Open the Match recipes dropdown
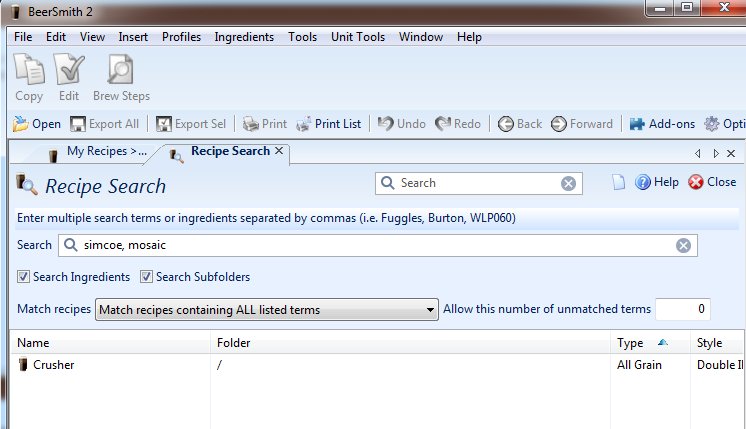The height and width of the screenshot is (429, 746). click(266, 310)
